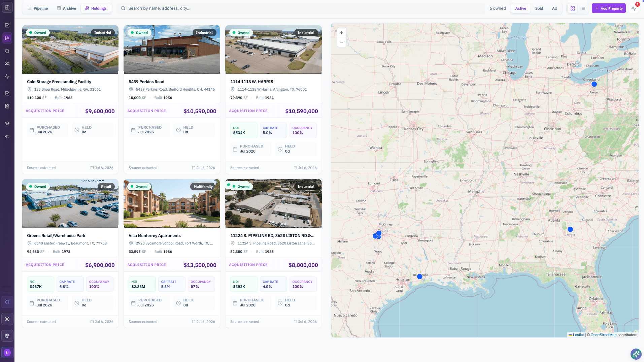
Task: Open Cold Storage Freestanding Facility photo
Action: pos(70,50)
